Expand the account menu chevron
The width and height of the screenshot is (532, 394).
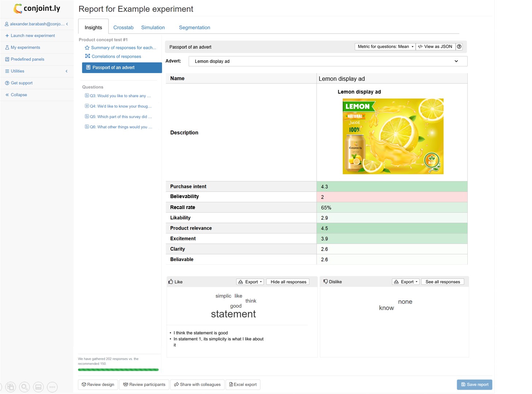click(67, 24)
